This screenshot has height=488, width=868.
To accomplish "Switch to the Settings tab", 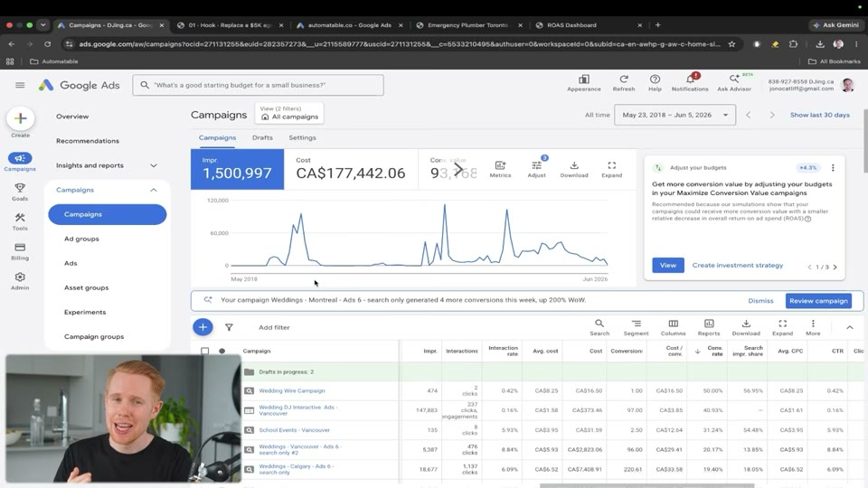I will pos(302,137).
